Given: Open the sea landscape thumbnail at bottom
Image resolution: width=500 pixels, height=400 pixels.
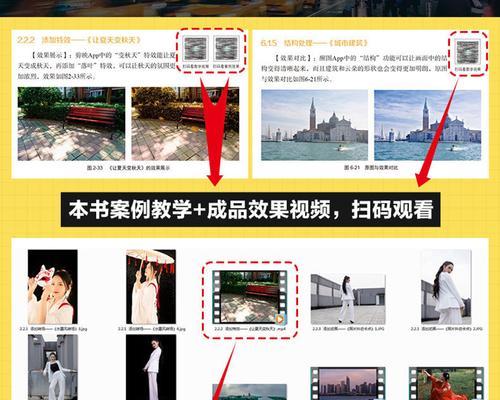Looking at the screenshot, I should click(x=250, y=392).
